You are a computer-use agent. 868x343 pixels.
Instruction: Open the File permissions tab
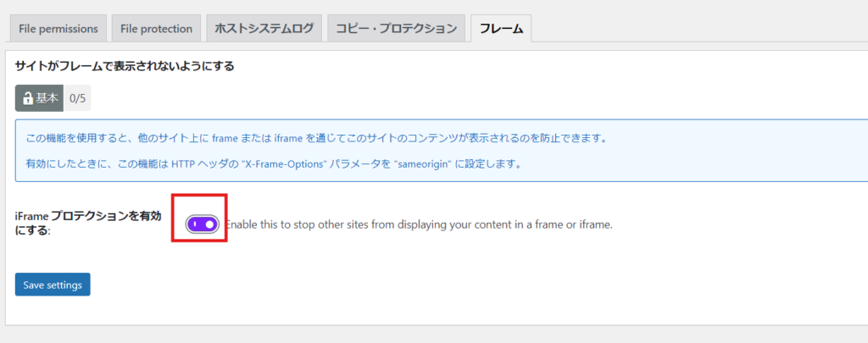(x=58, y=28)
